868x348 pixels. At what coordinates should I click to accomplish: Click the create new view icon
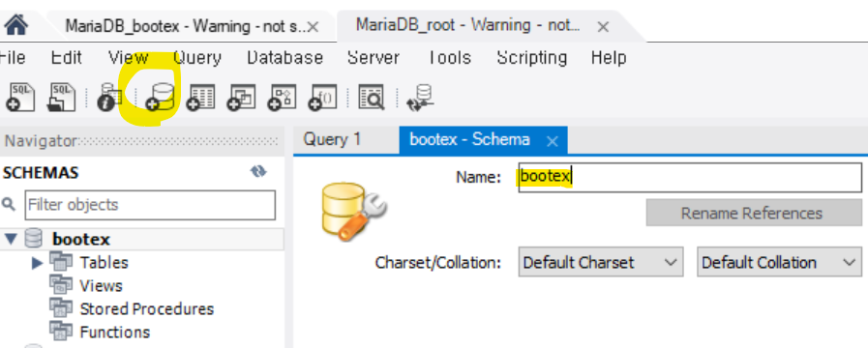click(x=241, y=97)
